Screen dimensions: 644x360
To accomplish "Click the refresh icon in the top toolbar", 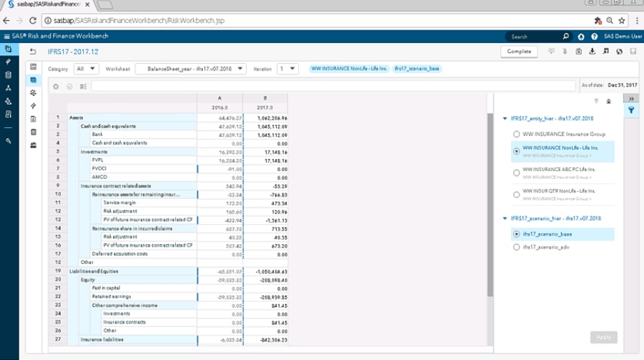I will click(x=620, y=51).
